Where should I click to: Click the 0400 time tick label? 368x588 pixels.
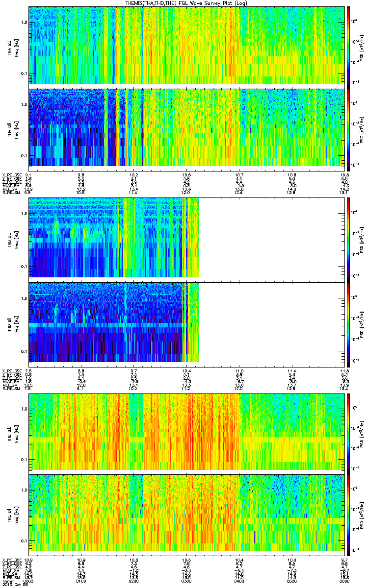pos(239,582)
